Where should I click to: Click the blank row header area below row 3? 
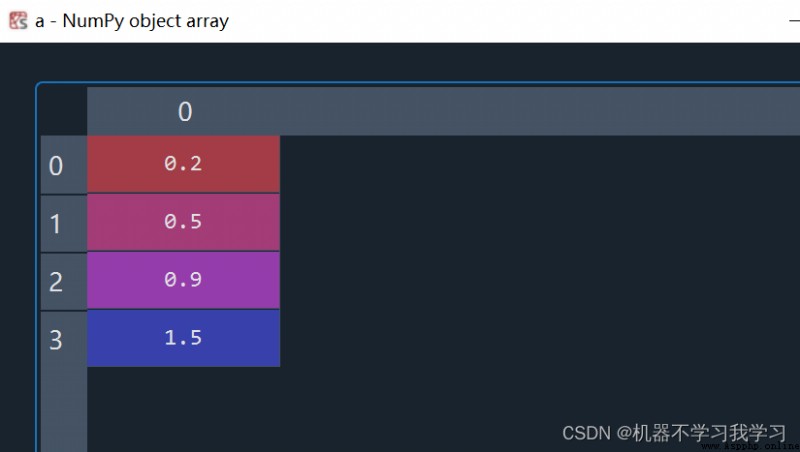point(64,410)
